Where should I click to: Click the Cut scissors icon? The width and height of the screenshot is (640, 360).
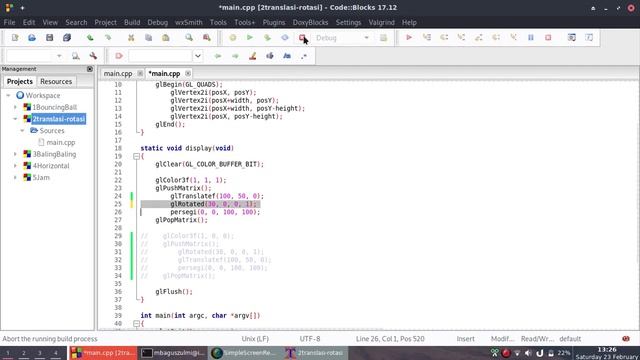[131, 38]
